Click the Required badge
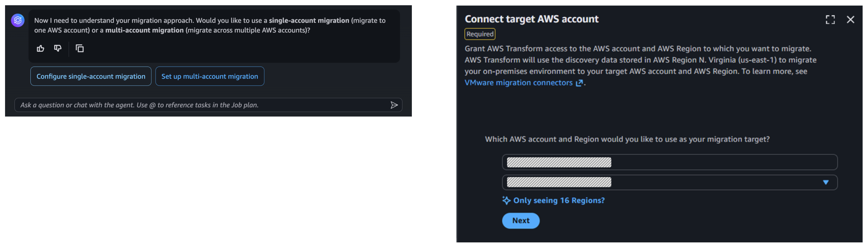The image size is (868, 249). pyautogui.click(x=480, y=34)
